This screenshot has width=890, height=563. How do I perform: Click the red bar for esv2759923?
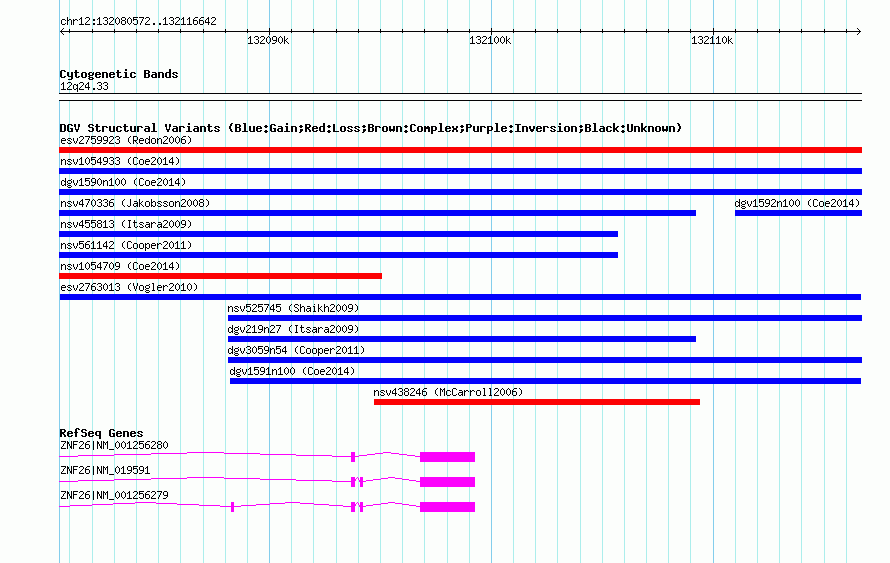[x=460, y=150]
